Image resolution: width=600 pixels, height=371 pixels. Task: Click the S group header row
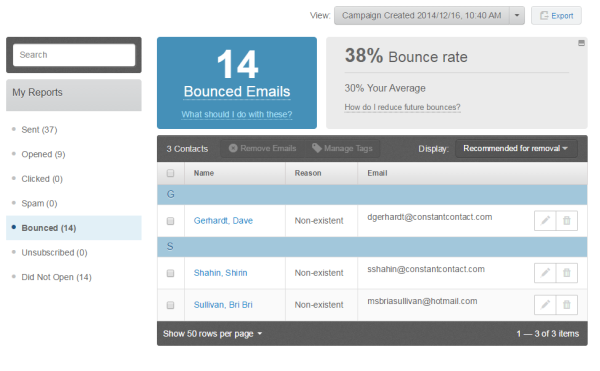click(372, 247)
